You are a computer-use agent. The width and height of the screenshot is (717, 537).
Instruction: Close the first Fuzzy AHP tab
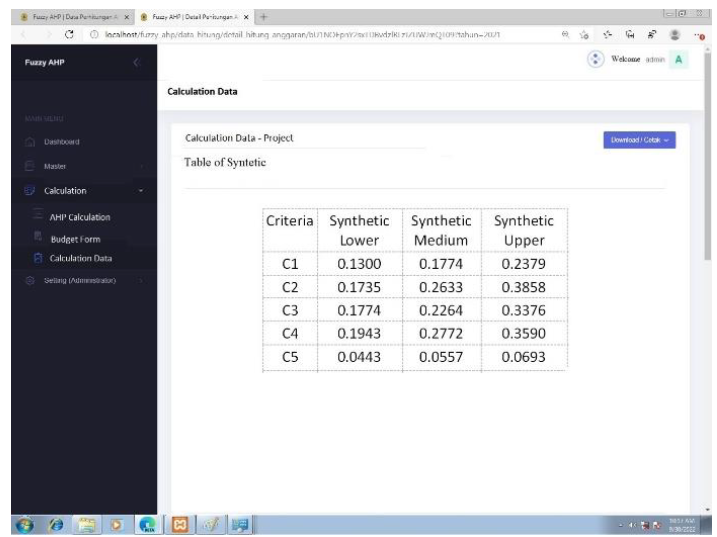point(127,17)
